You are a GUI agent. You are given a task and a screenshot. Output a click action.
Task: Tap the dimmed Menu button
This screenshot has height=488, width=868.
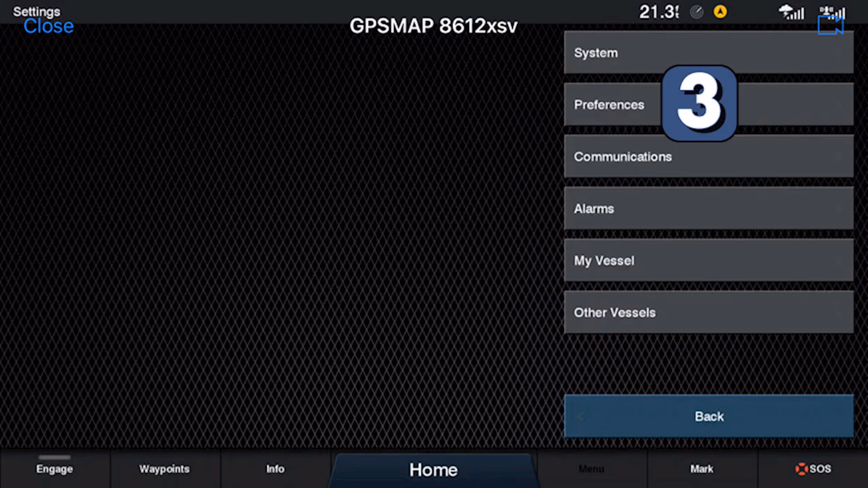592,469
